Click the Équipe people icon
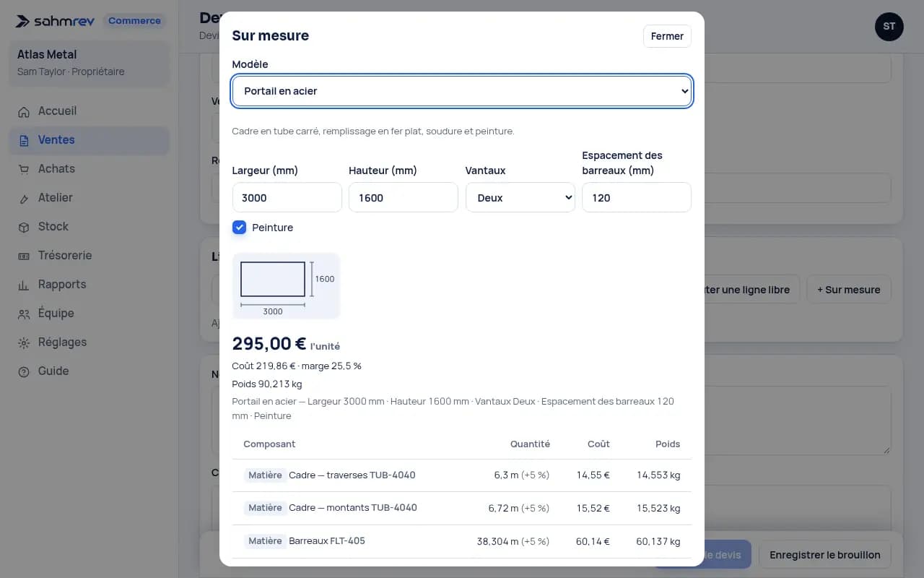 [x=24, y=314]
